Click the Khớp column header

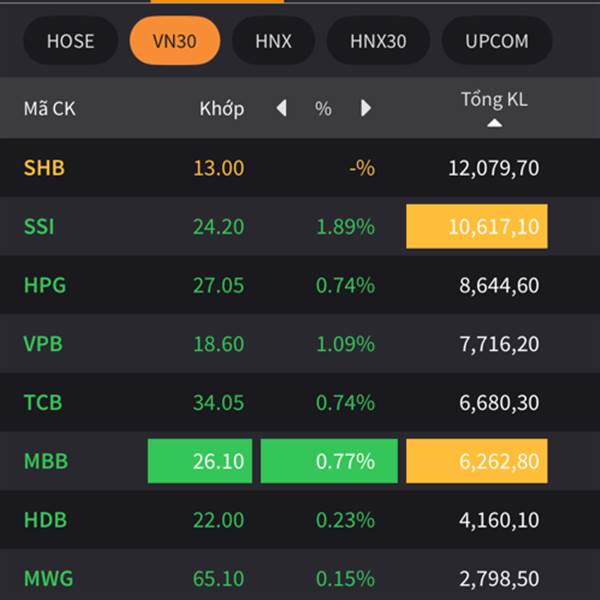(222, 109)
